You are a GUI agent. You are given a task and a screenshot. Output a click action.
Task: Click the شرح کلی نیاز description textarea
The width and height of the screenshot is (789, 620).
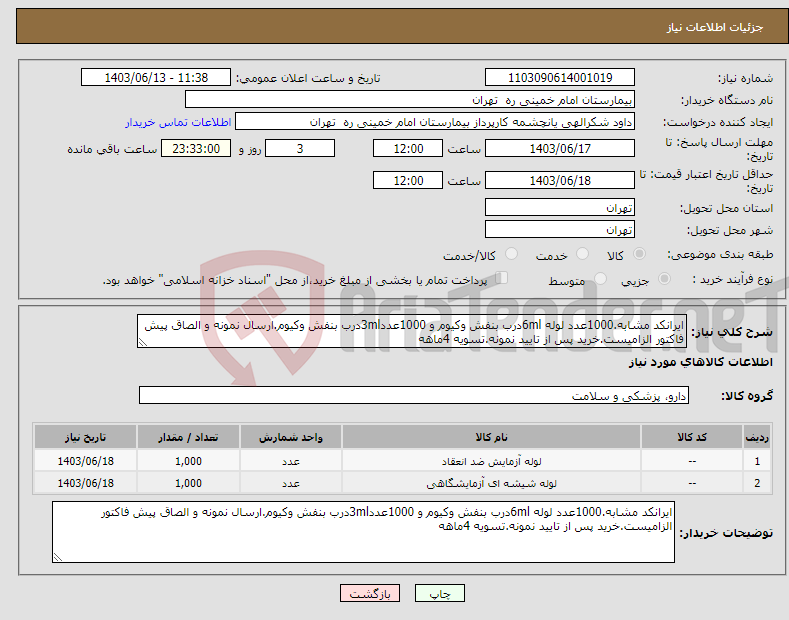coord(412,331)
